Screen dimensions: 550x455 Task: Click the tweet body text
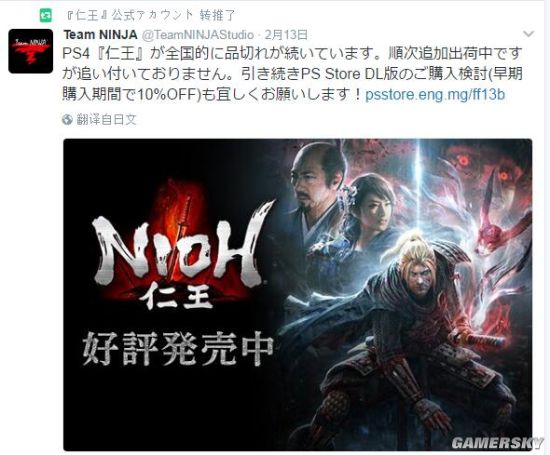[293, 74]
